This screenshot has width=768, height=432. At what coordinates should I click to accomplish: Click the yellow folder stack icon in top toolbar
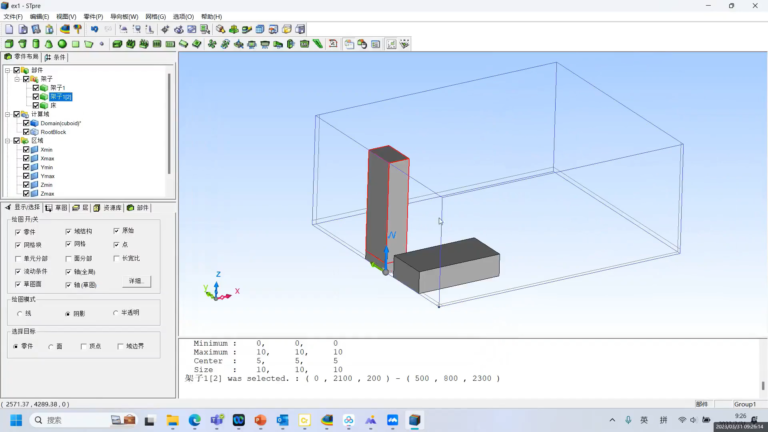pos(287,29)
